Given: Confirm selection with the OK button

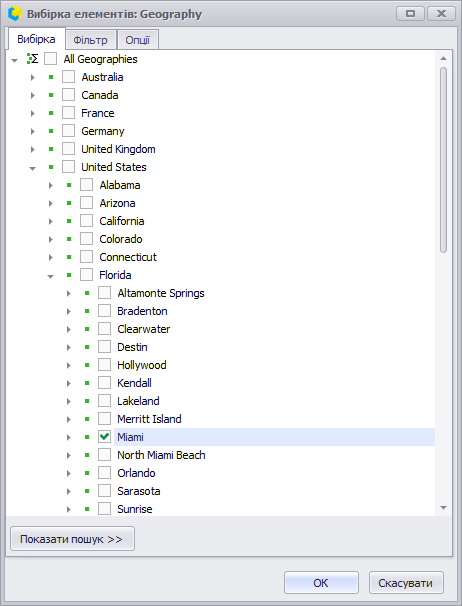Looking at the screenshot, I should click(321, 583).
